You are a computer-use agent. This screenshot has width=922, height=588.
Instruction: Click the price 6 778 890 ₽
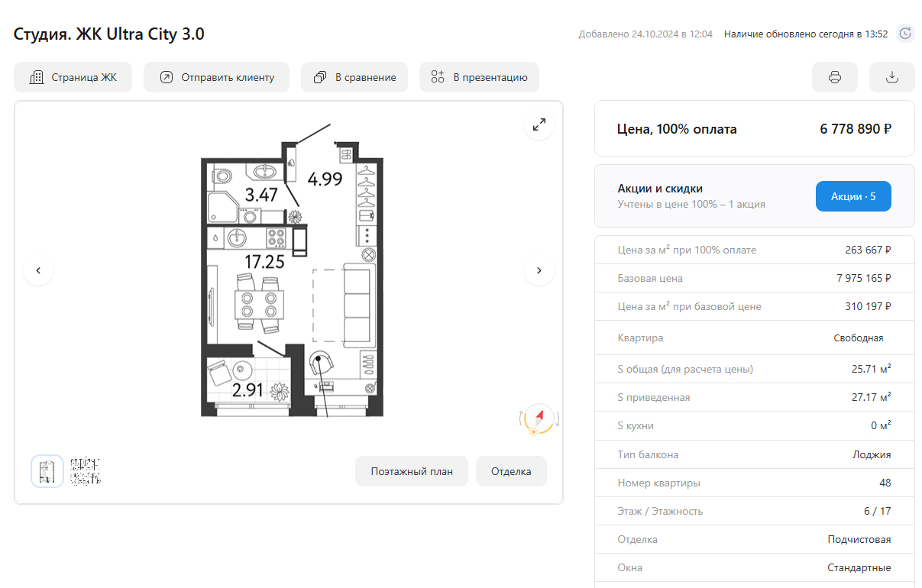click(856, 129)
